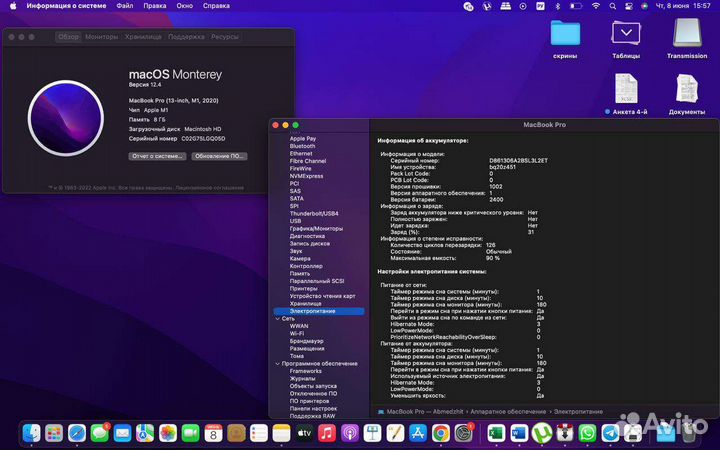Screen dimensions: 720x450
Task: Launch Keynote from the Dock
Action: pyautogui.click(x=372, y=433)
